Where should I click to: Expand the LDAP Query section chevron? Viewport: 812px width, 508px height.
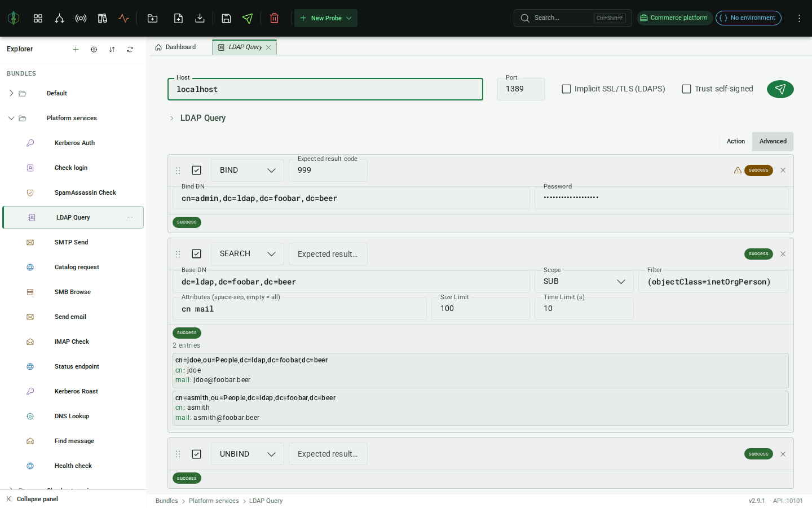(172, 118)
